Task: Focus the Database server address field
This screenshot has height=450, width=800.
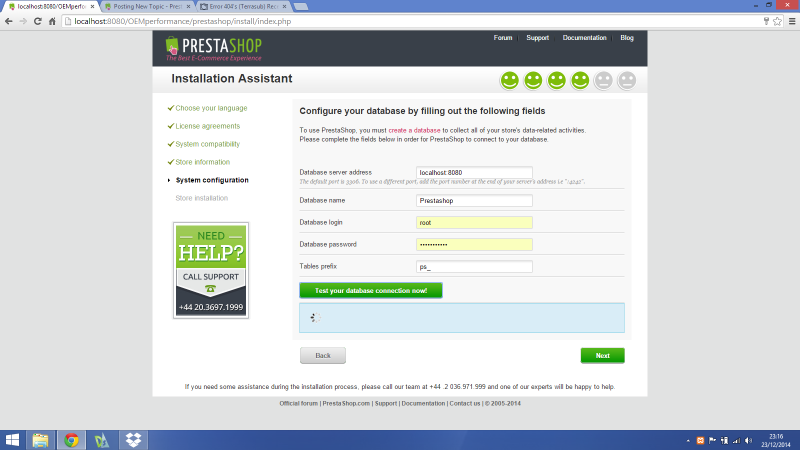Action: (x=474, y=172)
